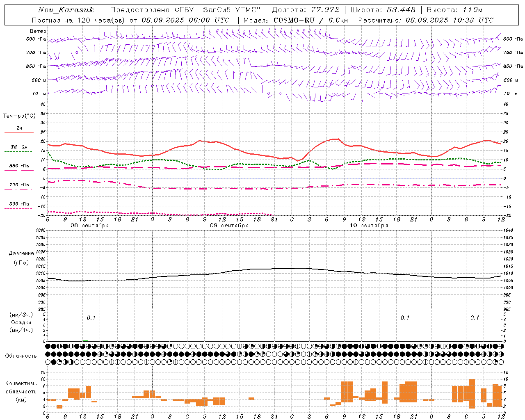Viewport: 525px width, 420px height.
Task: Click the Рассчитано: 08.09.2025 10:38 UTC text
Action: (426, 20)
